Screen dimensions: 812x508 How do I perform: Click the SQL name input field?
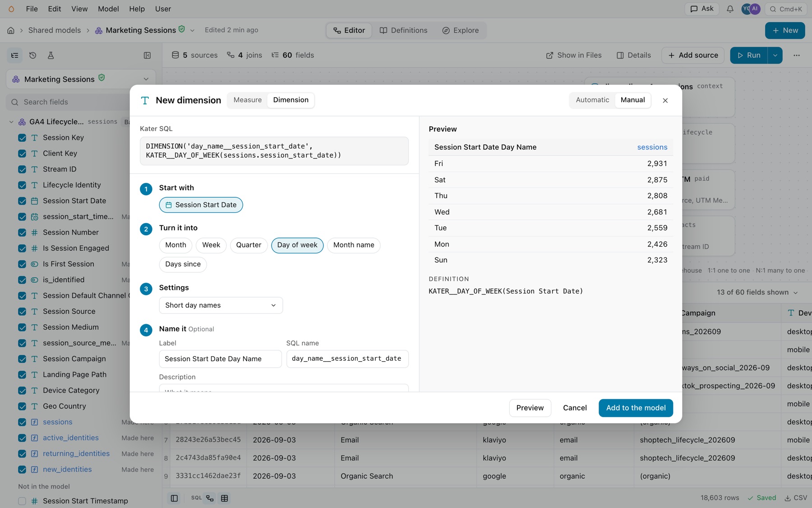point(347,359)
